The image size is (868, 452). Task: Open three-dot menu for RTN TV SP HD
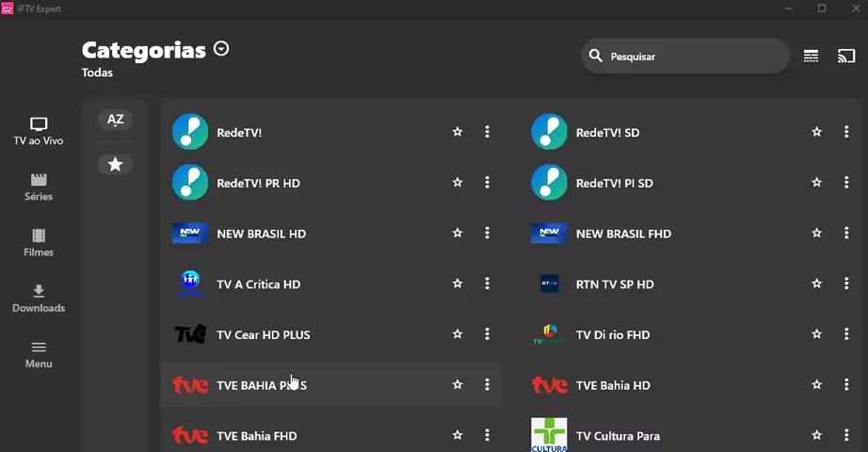[846, 283]
